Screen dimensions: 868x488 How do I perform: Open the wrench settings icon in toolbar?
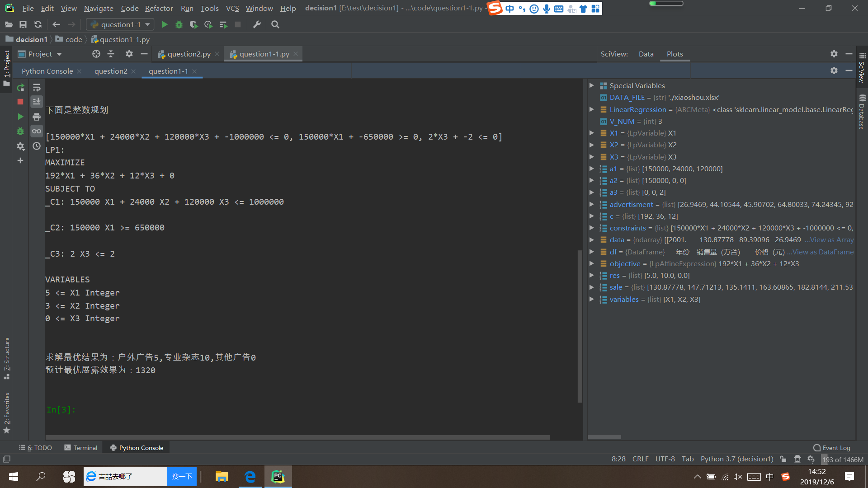pos(257,24)
